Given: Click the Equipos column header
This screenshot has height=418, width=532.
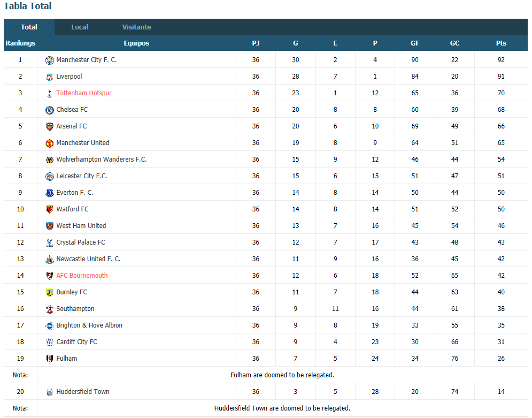Looking at the screenshot, I should (136, 43).
